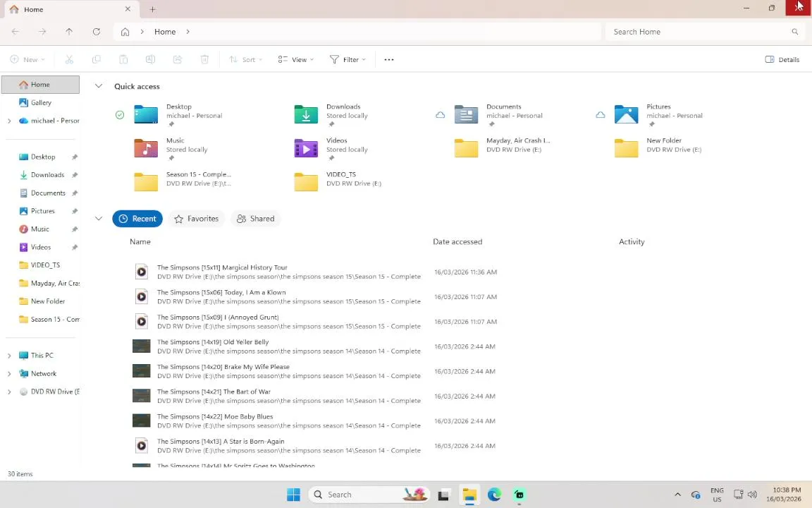Open the New dropdown menu
The width and height of the screenshot is (812, 508).
27,59
